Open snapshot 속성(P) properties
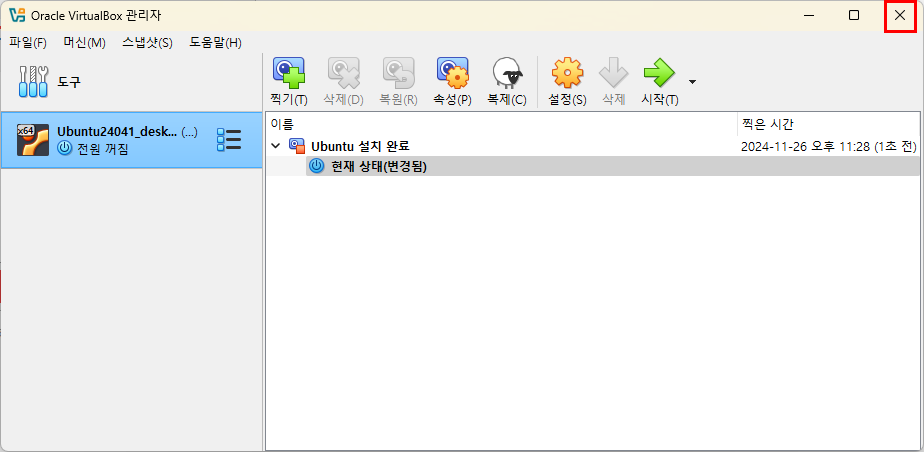Screen dimensions: 924x452 [453, 73]
